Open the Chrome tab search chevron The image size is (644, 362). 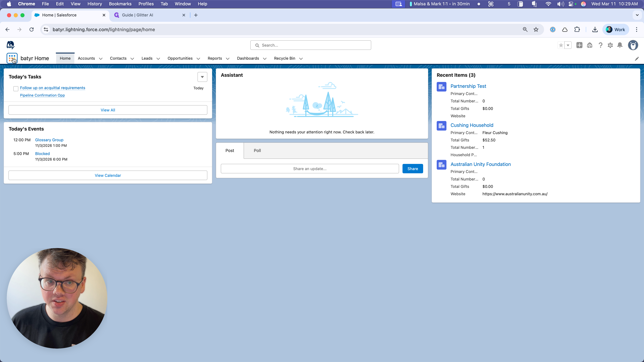pyautogui.click(x=637, y=15)
